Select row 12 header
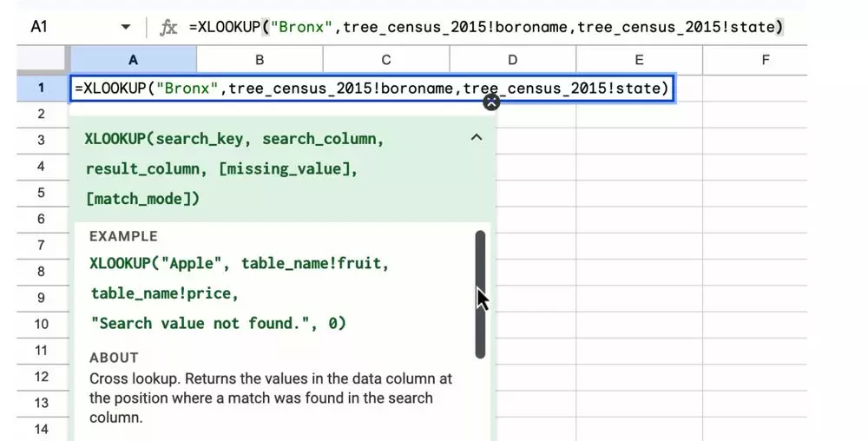The width and height of the screenshot is (868, 441). point(41,377)
